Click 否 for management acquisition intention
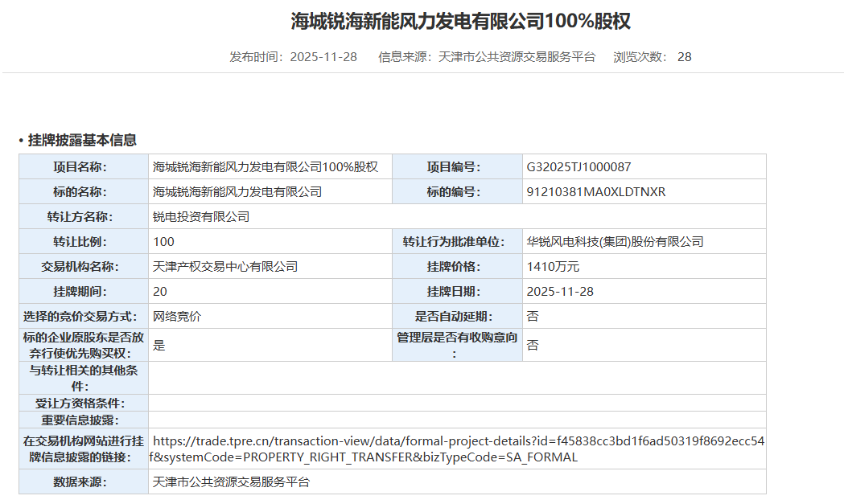Image resolution: width=844 pixels, height=504 pixels. coord(531,344)
